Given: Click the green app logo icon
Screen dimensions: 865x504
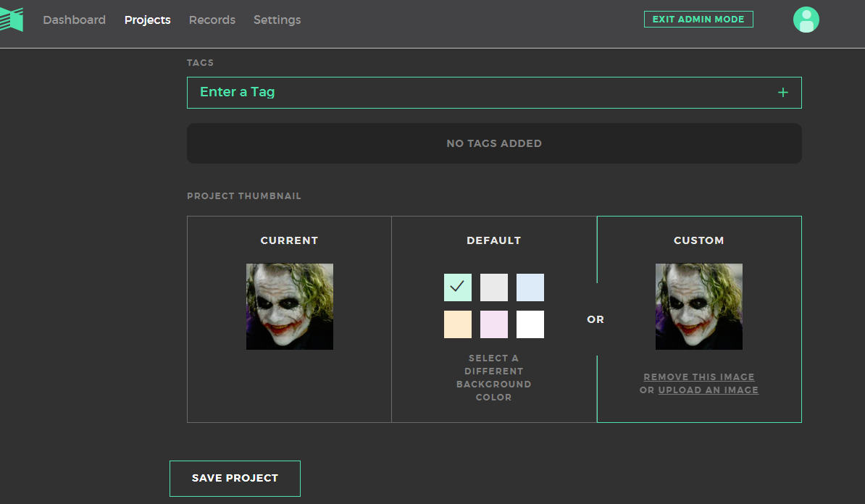Looking at the screenshot, I should coord(11,20).
